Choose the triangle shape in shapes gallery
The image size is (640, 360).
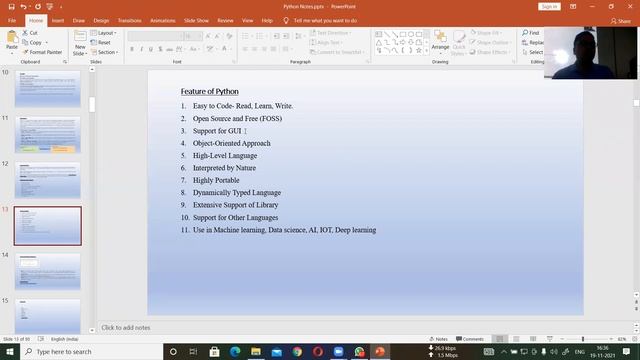click(379, 42)
